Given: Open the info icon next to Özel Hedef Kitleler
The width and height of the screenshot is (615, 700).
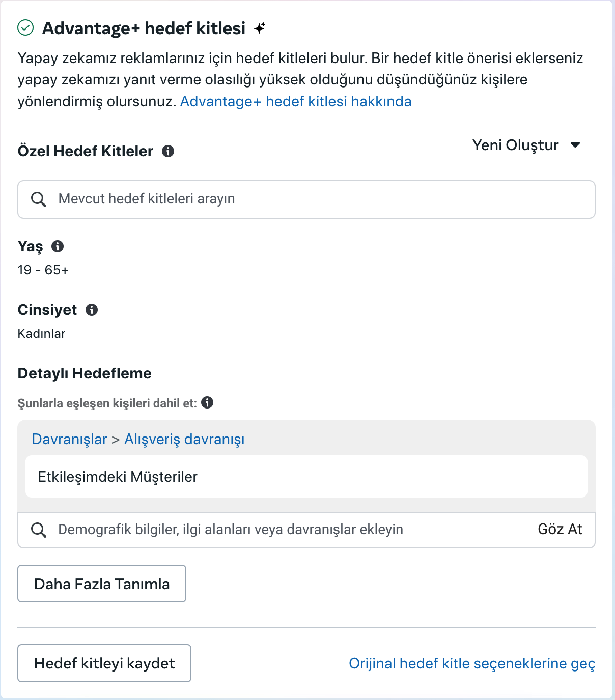Looking at the screenshot, I should coord(168,151).
